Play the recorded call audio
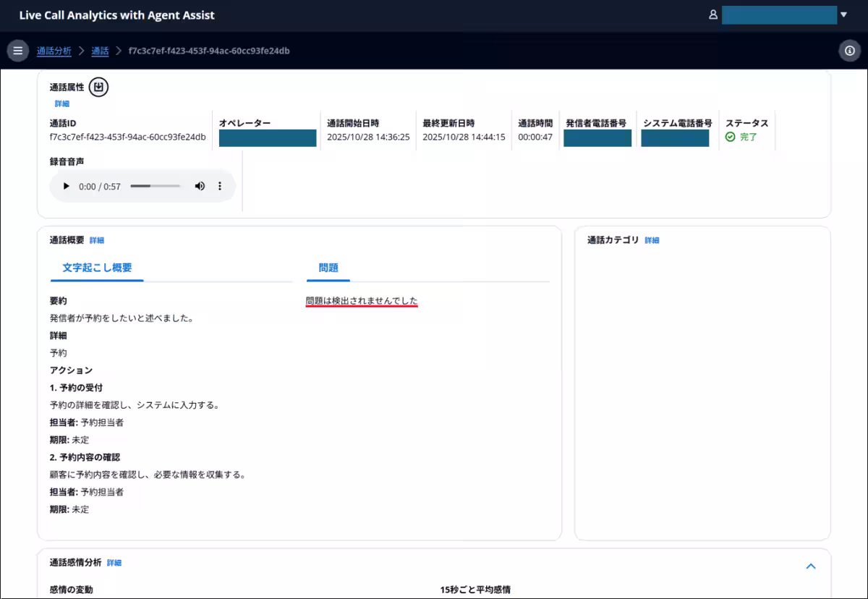Image resolution: width=868 pixels, height=599 pixels. (x=67, y=187)
